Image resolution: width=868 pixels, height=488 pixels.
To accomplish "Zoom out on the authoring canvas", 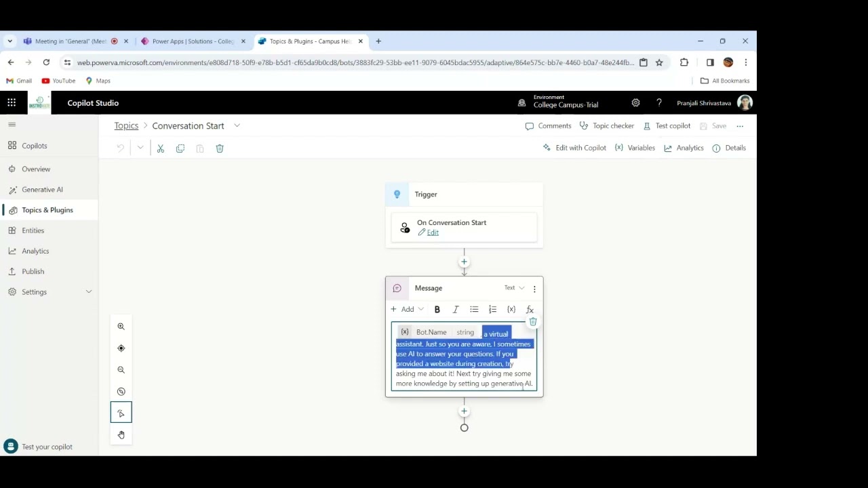I will pos(121,370).
